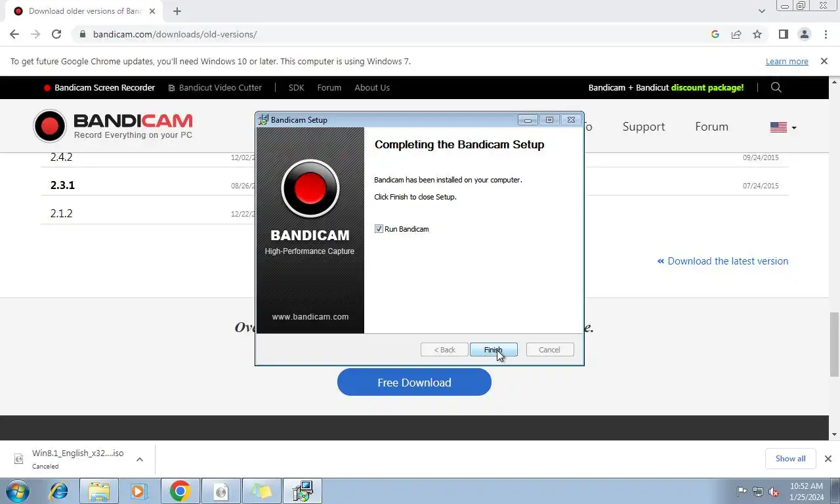Open Bandicut Video Cutter nav item
840x504 pixels.
click(215, 87)
